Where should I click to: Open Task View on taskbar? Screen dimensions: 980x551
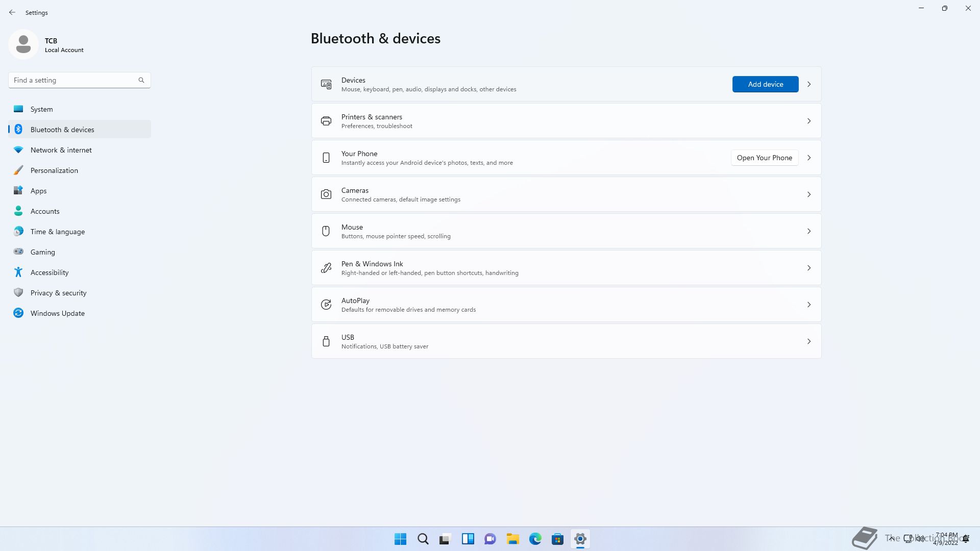(446, 539)
